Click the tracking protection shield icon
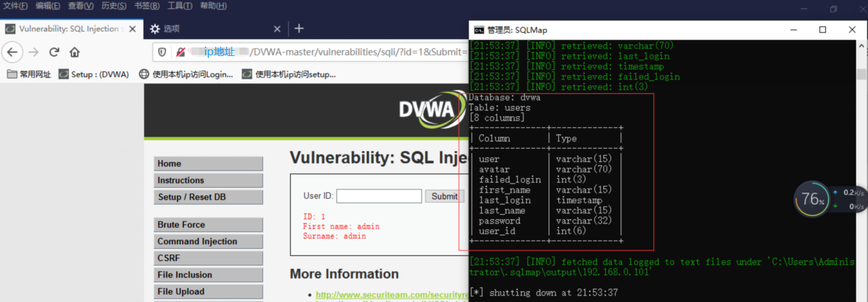Screen dimensions: 868x302 (161, 52)
